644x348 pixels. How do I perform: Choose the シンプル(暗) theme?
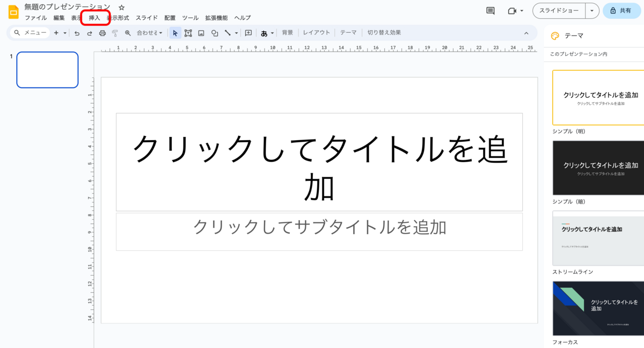tap(598, 168)
